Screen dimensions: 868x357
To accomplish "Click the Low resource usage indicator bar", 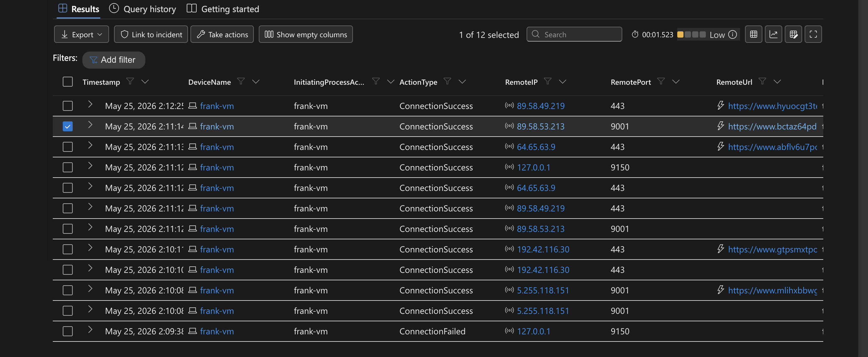I will (692, 34).
